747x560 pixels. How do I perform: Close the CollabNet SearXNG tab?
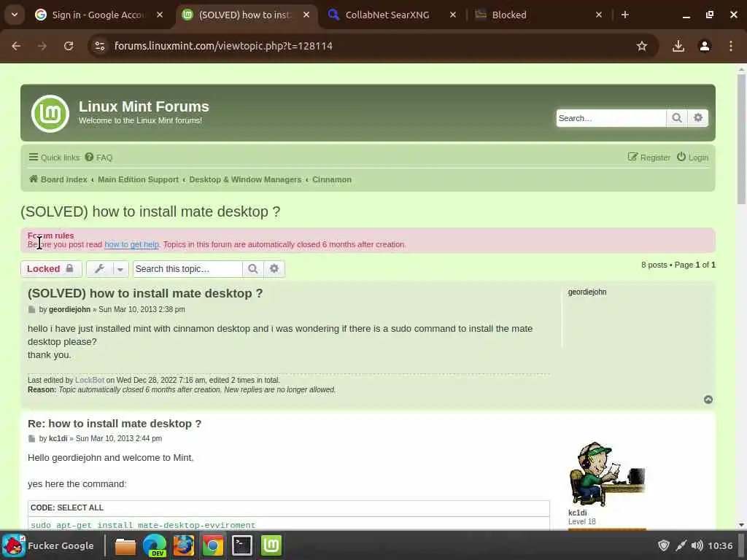click(453, 15)
